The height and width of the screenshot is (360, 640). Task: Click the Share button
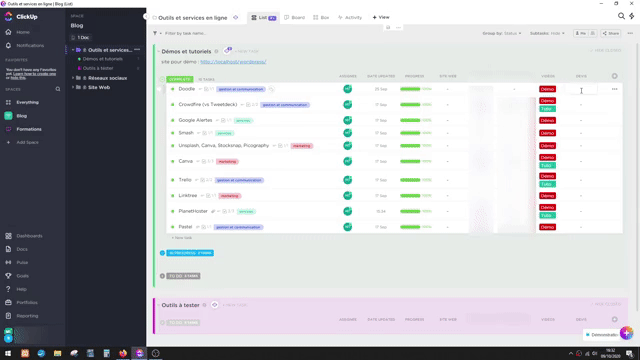611,33
